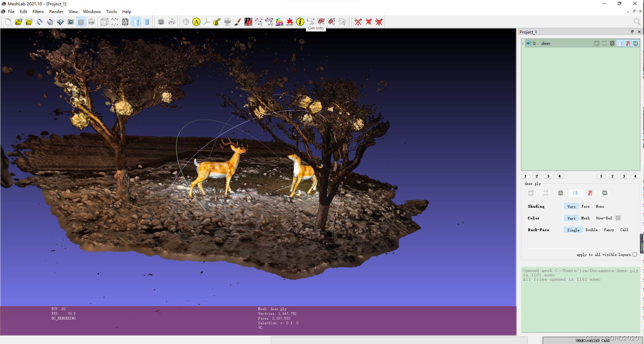
Task: Select the GEOREF tool
Action: 290,22
